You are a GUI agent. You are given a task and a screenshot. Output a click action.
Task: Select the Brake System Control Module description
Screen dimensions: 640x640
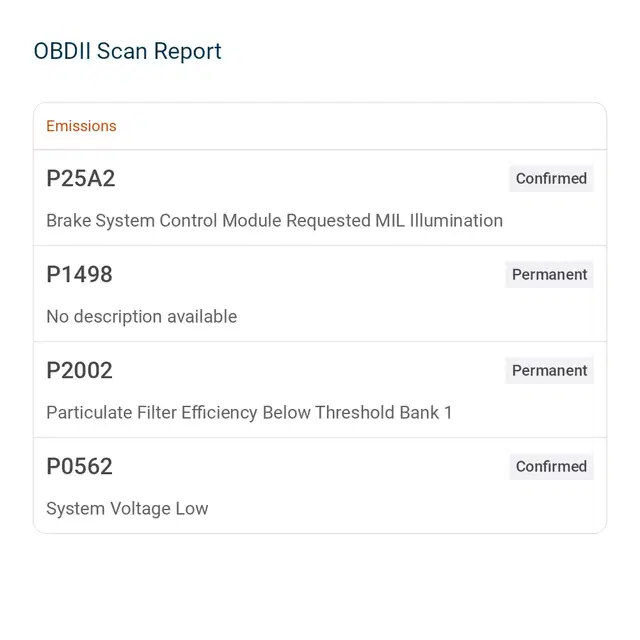274,221
